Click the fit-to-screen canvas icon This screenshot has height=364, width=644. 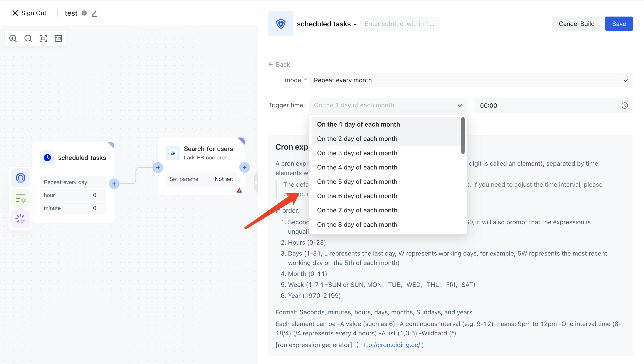pos(43,38)
